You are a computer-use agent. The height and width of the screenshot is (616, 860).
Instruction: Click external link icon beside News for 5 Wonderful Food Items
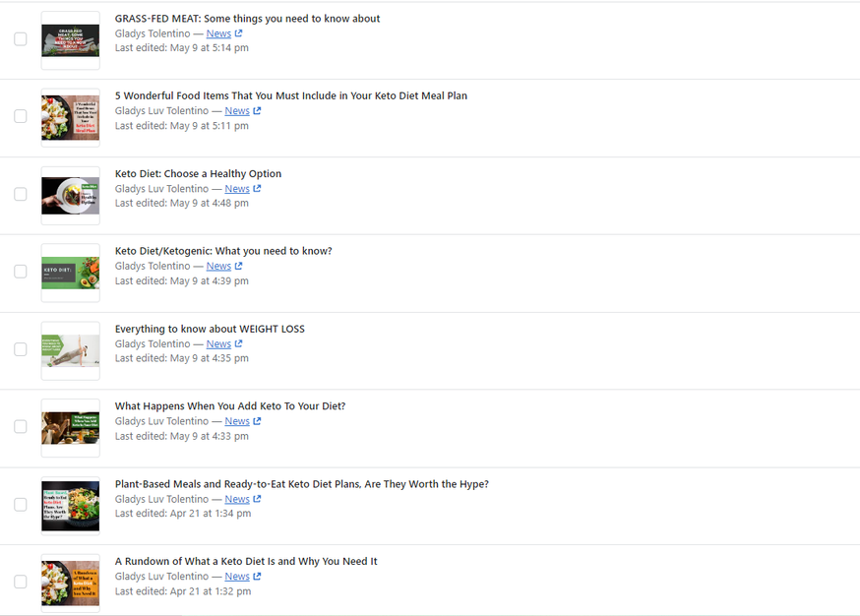257,111
